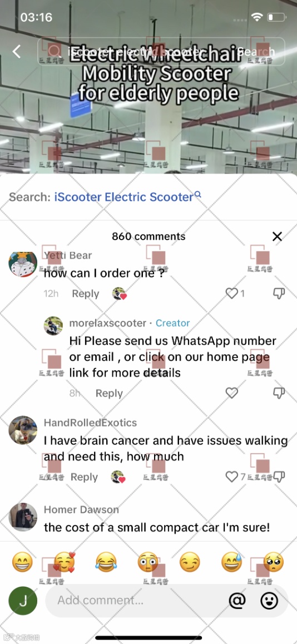Like HandRolledExotics' brain cancer comment

point(232,477)
